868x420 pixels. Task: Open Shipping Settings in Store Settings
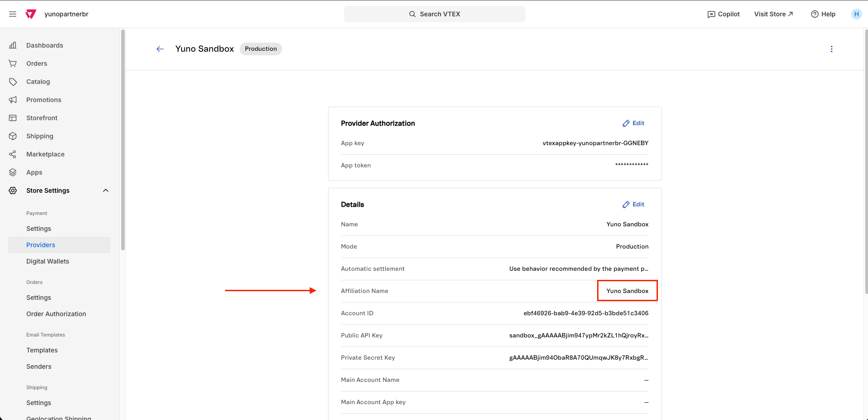click(39, 403)
